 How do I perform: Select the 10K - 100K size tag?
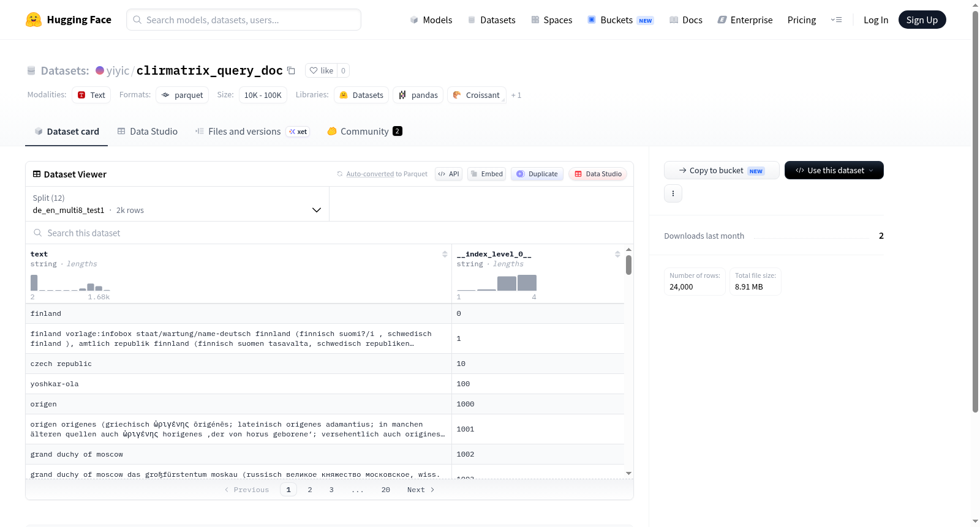click(x=263, y=95)
